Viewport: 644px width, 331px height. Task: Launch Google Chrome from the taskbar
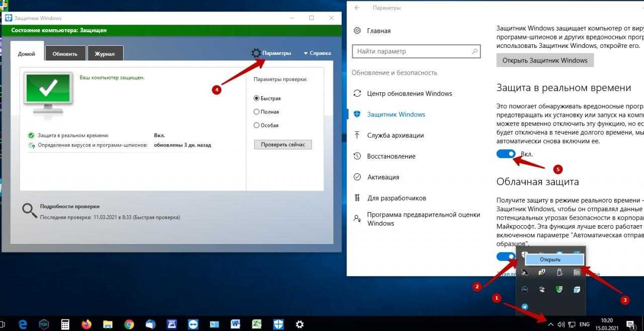click(129, 324)
